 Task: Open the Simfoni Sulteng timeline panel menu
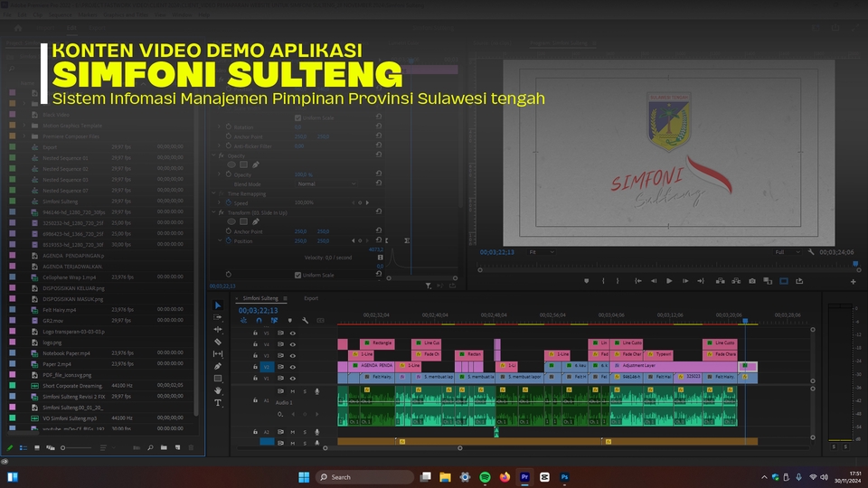coord(285,298)
